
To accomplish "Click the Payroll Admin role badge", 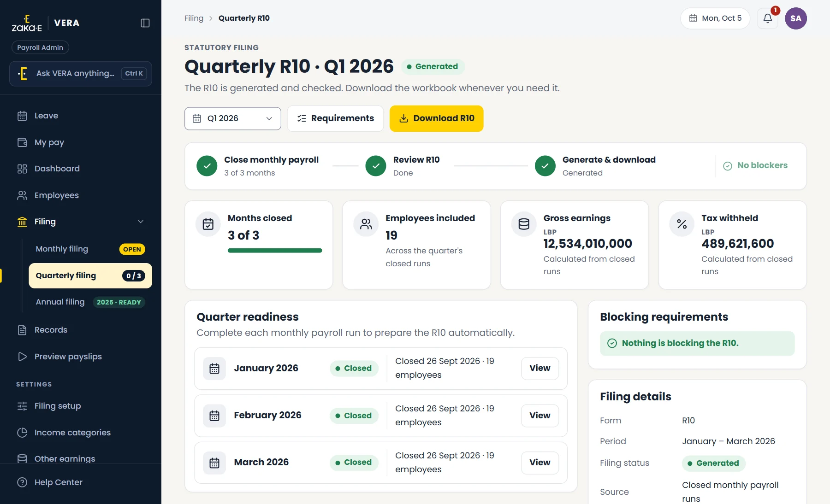I will 40,47.
